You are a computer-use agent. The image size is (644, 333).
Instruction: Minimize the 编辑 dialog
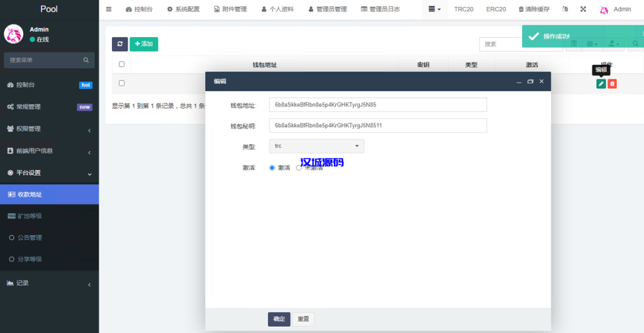pyautogui.click(x=519, y=82)
